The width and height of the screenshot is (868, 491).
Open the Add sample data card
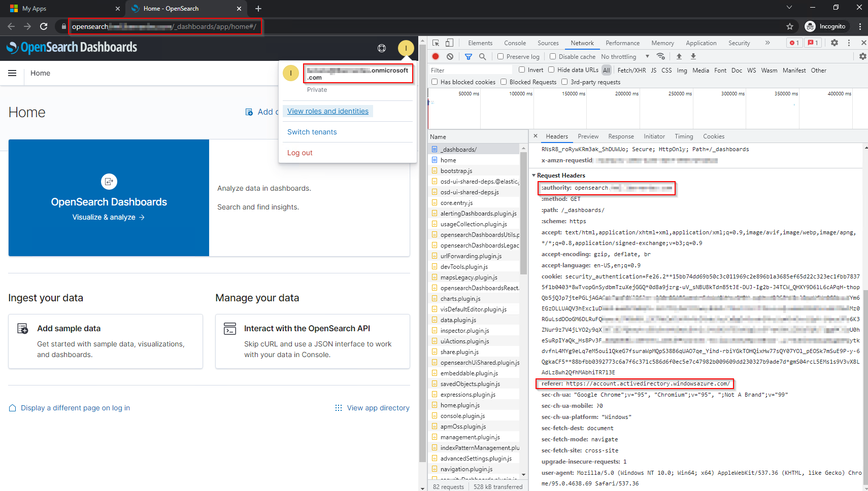(x=106, y=341)
